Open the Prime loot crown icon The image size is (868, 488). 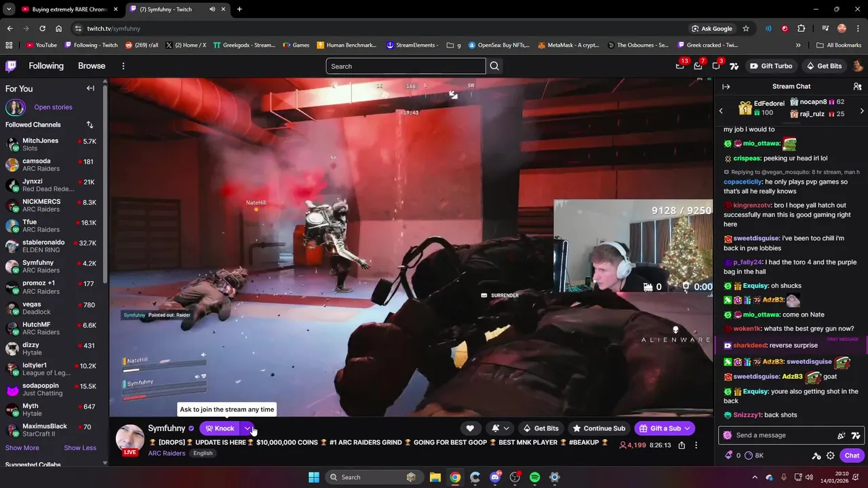pyautogui.click(x=680, y=66)
